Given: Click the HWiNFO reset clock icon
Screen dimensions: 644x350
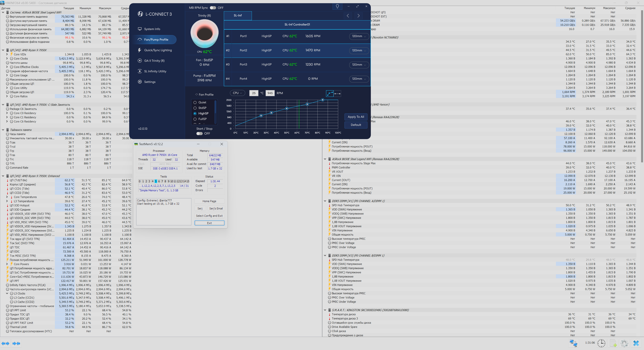Looking at the screenshot, I should 601,343.
